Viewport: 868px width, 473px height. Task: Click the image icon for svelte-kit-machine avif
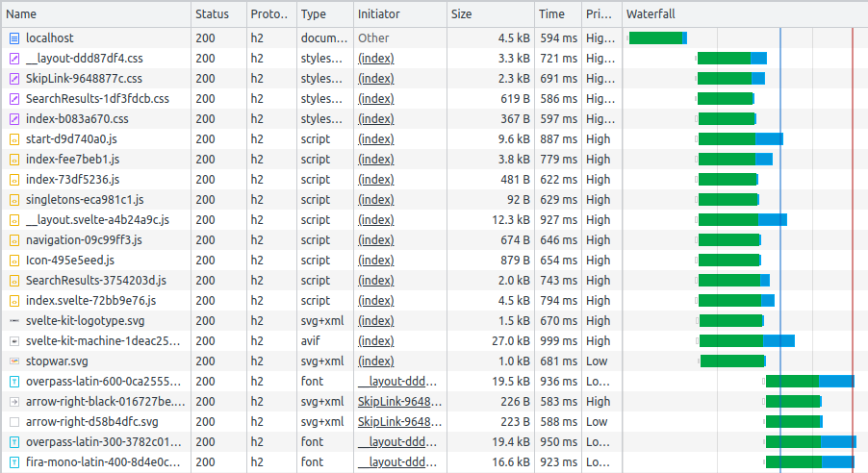[14, 340]
